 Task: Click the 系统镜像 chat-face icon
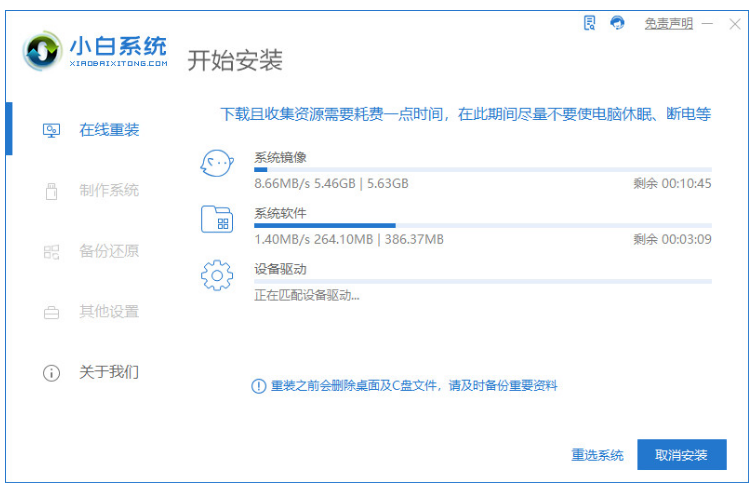click(217, 163)
